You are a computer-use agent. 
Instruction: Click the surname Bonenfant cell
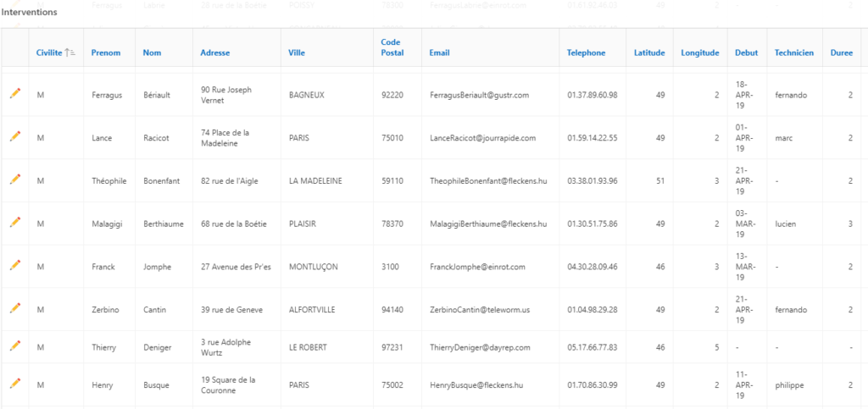[x=162, y=180]
